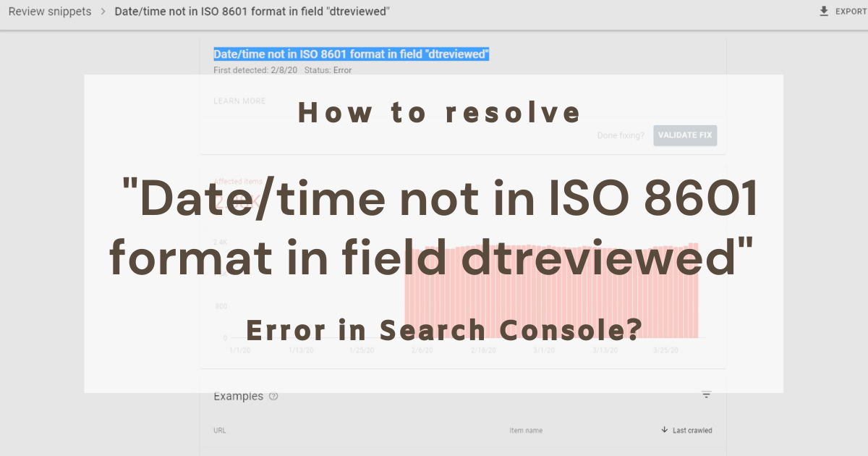The height and width of the screenshot is (456, 868).
Task: Navigate back via Review snippets breadcrumb
Action: coord(48,11)
